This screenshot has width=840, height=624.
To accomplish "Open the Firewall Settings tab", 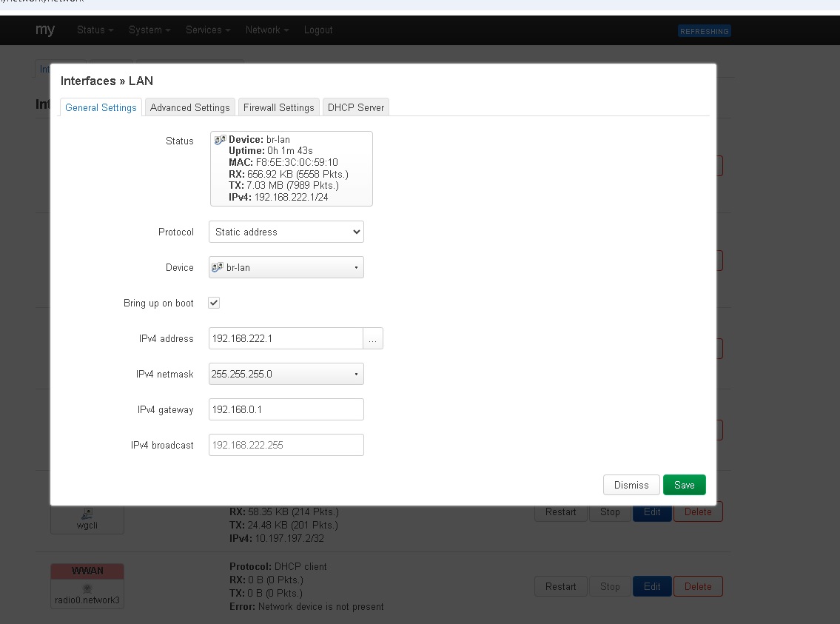I will coord(278,107).
